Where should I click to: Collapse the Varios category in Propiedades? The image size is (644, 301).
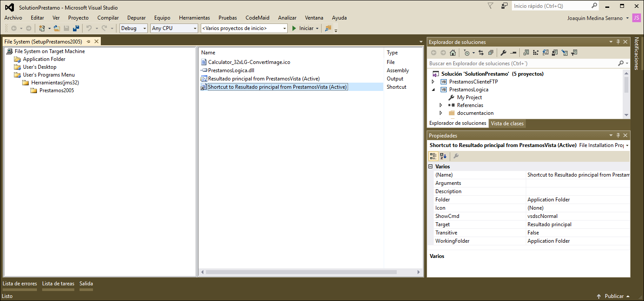(431, 167)
